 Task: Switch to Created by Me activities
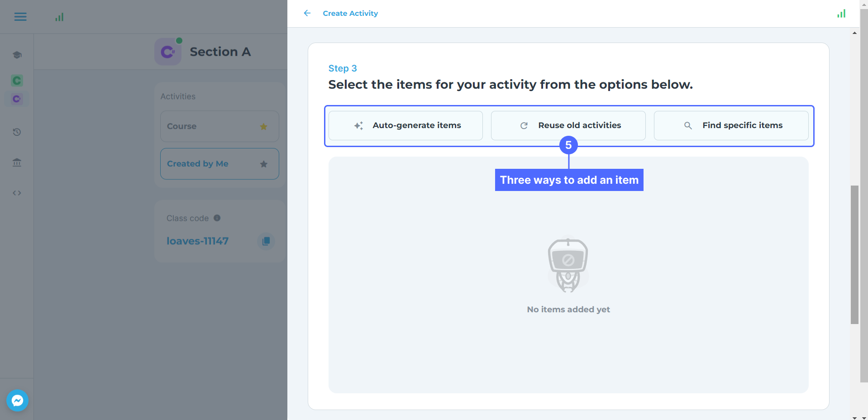tap(208, 164)
